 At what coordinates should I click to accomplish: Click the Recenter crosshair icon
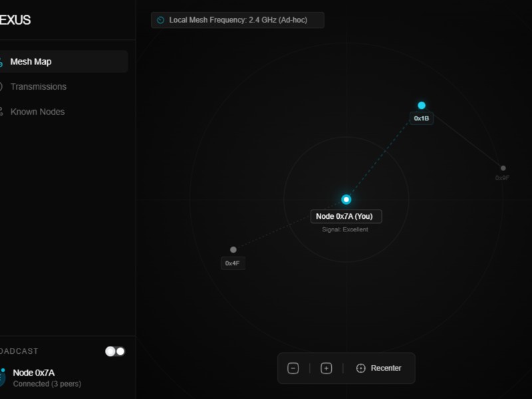(x=361, y=368)
